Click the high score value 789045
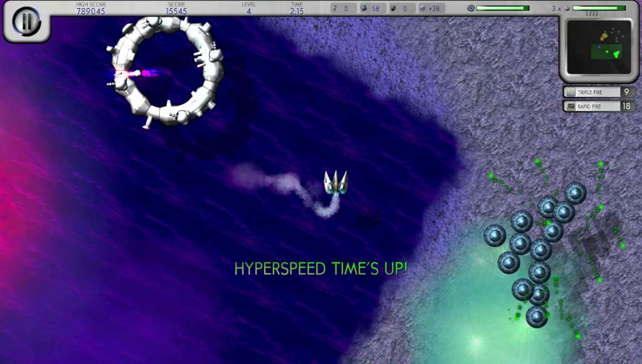642x364 pixels. [x=91, y=11]
